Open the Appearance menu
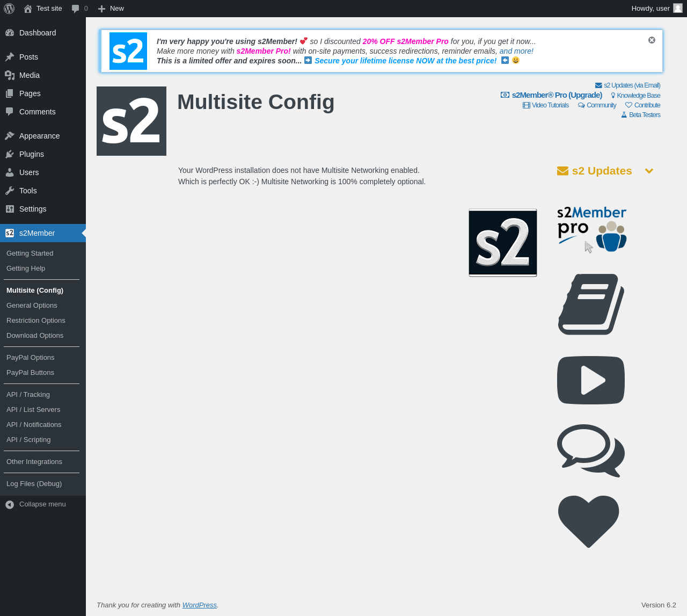The height and width of the screenshot is (616, 687). tap(43, 136)
